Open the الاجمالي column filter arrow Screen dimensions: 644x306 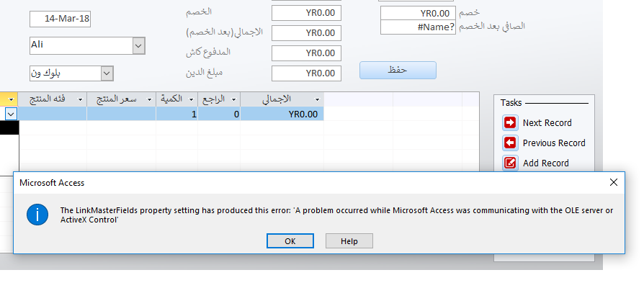click(317, 100)
